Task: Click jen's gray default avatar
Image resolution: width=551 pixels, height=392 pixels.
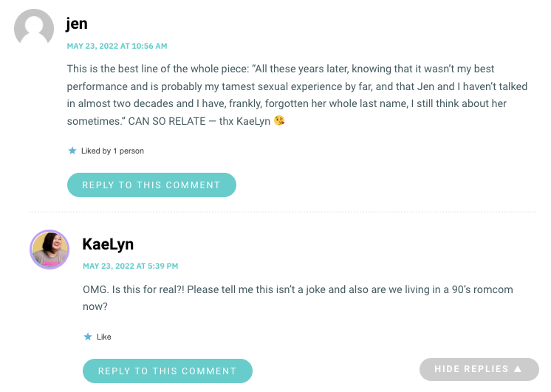Action: coord(34,29)
